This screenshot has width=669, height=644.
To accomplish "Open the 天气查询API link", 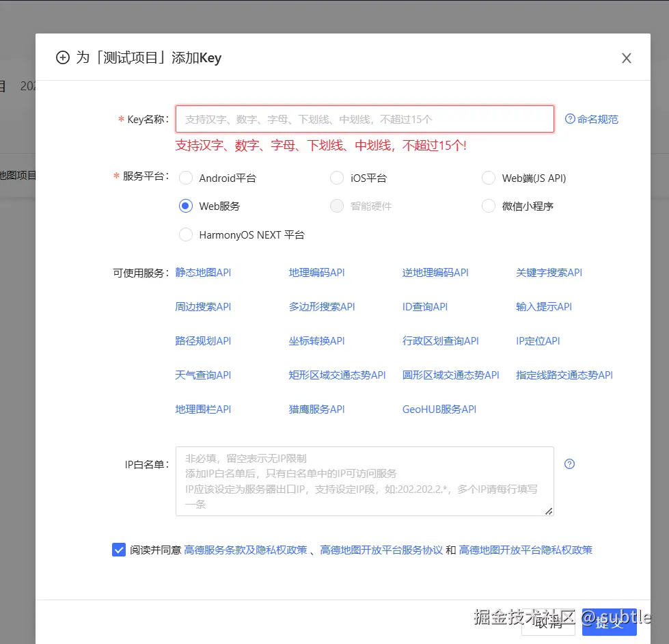I will pos(203,375).
